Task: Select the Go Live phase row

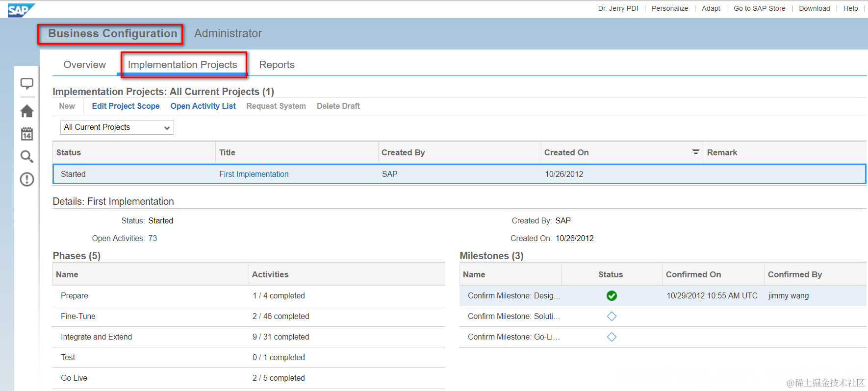Action: (249, 378)
